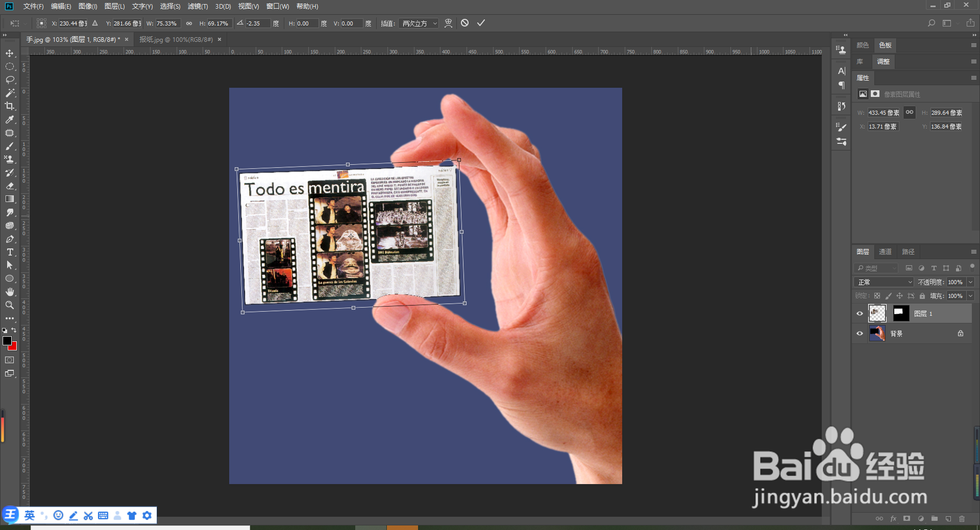Hide layer 图层 1 with eye icon
The width and height of the screenshot is (980, 530).
point(860,314)
